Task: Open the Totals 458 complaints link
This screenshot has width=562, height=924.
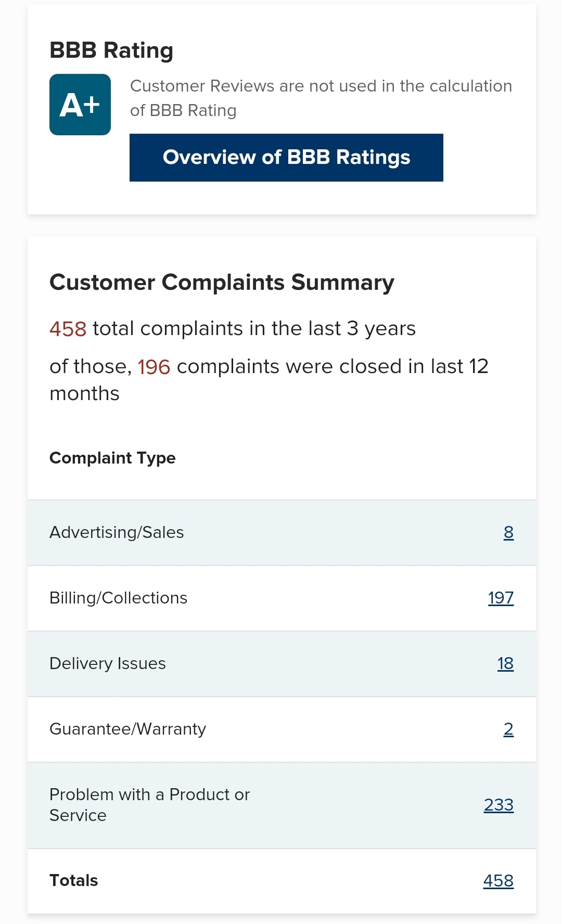Action: click(x=498, y=880)
